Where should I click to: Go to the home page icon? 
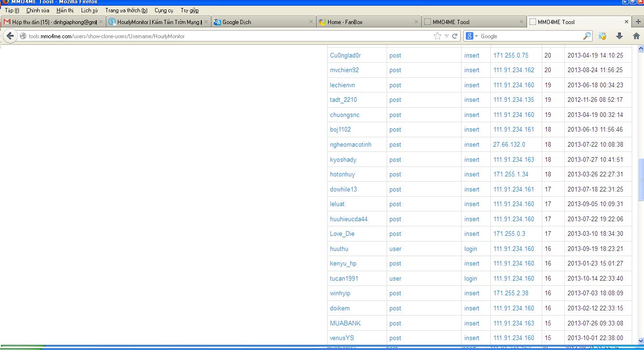point(636,36)
